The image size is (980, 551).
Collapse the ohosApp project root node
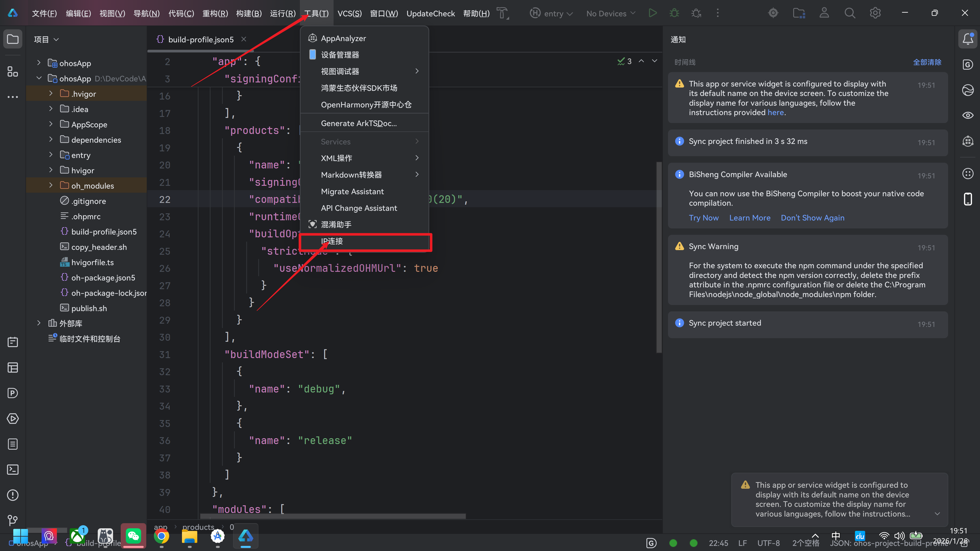(39, 78)
